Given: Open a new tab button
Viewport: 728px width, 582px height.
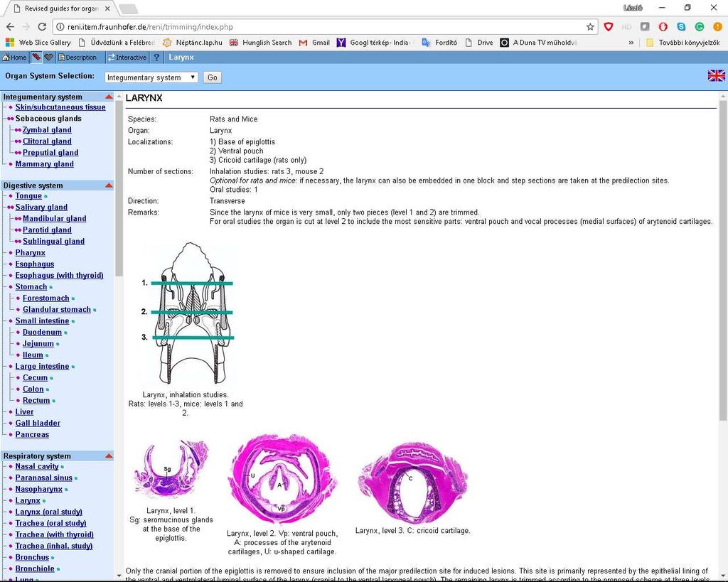Looking at the screenshot, I should pyautogui.click(x=129, y=9).
